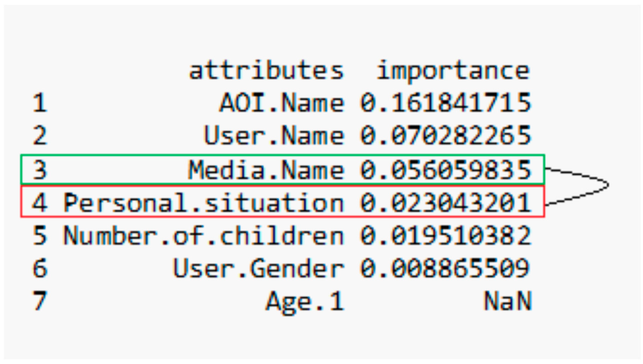Select the importance value 0.019510382
Screen dimensions: 643x364
(445, 235)
